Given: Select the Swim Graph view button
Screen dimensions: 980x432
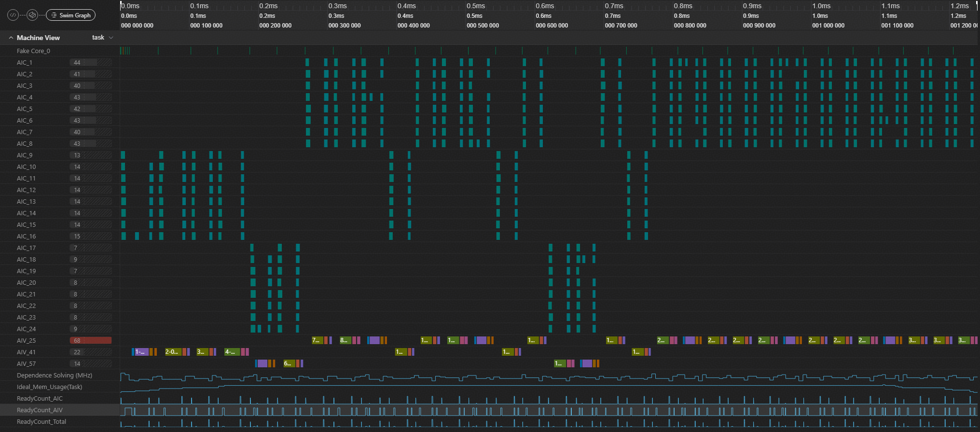Looking at the screenshot, I should [70, 15].
